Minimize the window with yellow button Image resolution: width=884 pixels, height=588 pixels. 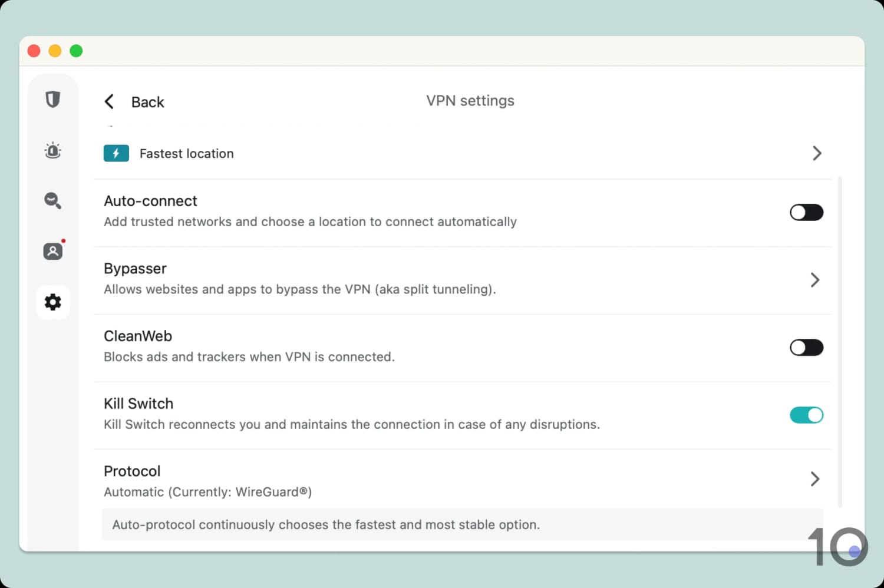(x=55, y=51)
